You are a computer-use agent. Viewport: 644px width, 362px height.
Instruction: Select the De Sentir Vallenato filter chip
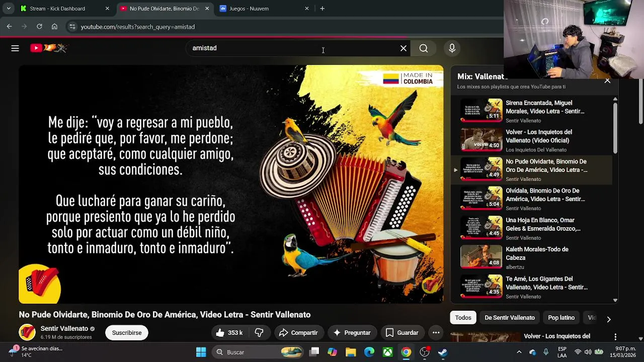[x=510, y=318]
